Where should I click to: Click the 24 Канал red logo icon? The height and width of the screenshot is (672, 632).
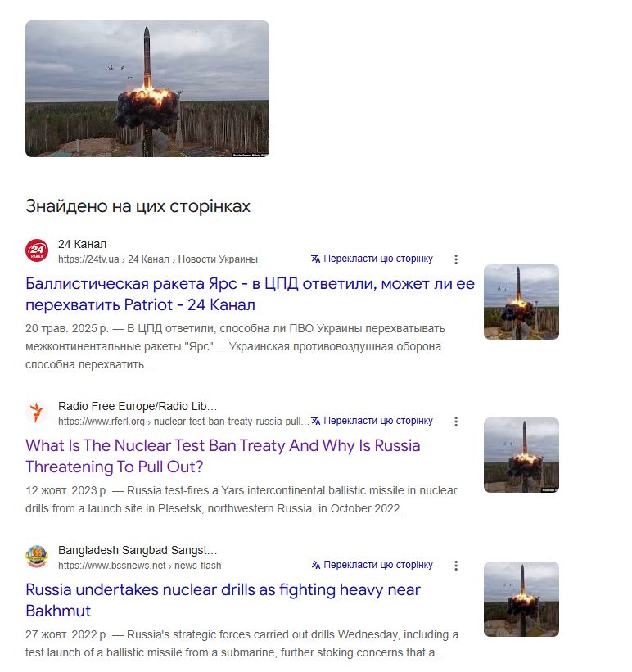pyautogui.click(x=37, y=250)
